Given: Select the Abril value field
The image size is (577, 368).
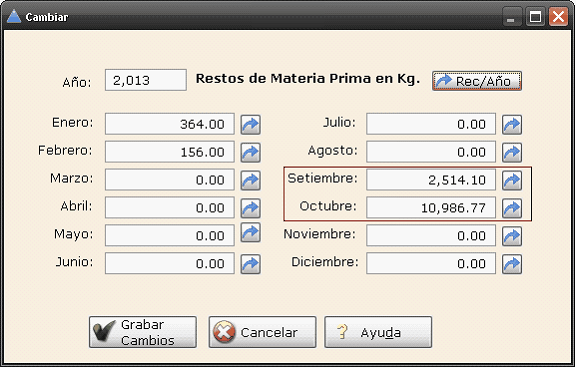Looking at the screenshot, I should pos(170,208).
